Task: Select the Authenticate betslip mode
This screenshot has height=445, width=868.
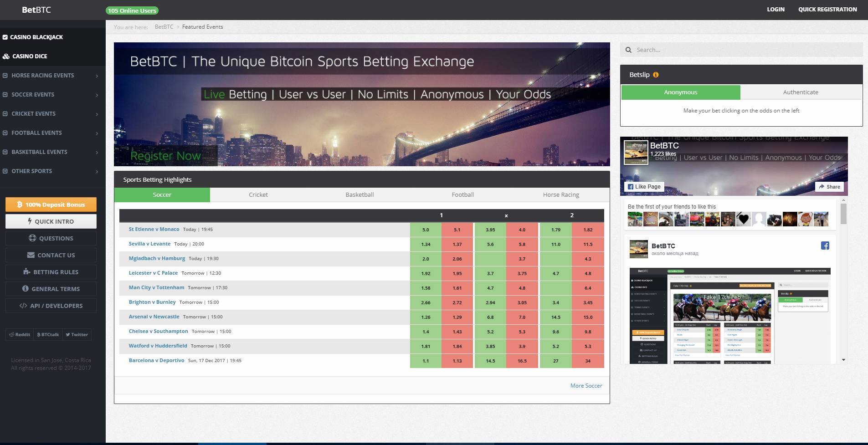Action: click(x=801, y=92)
